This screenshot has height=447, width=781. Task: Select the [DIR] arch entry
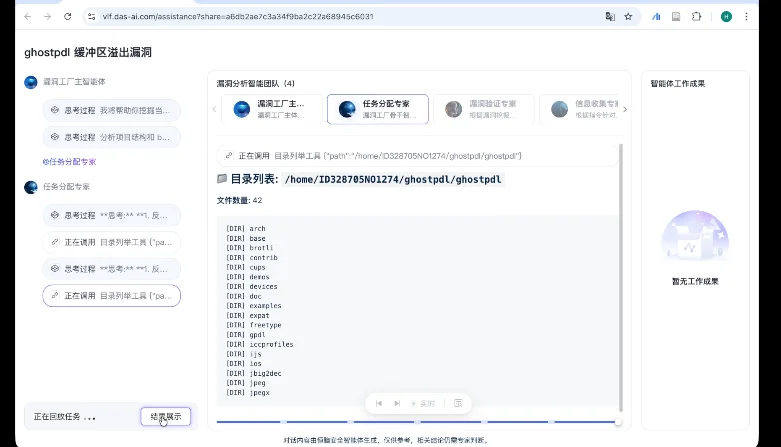(246, 229)
